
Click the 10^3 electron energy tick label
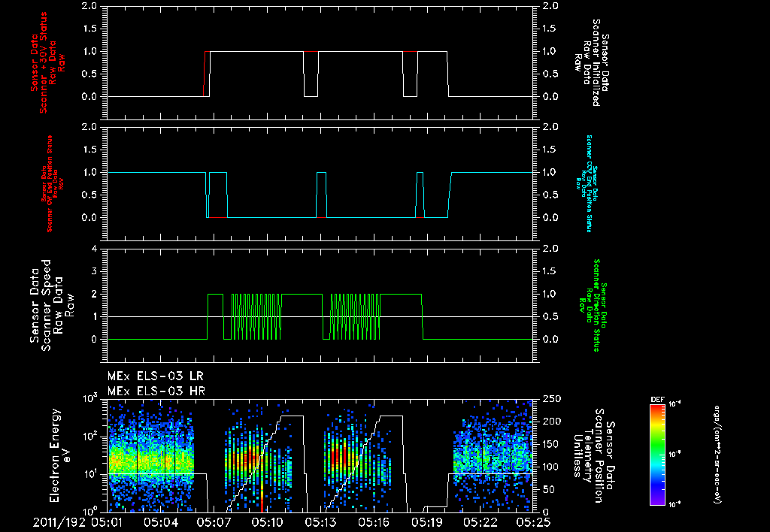(90, 399)
